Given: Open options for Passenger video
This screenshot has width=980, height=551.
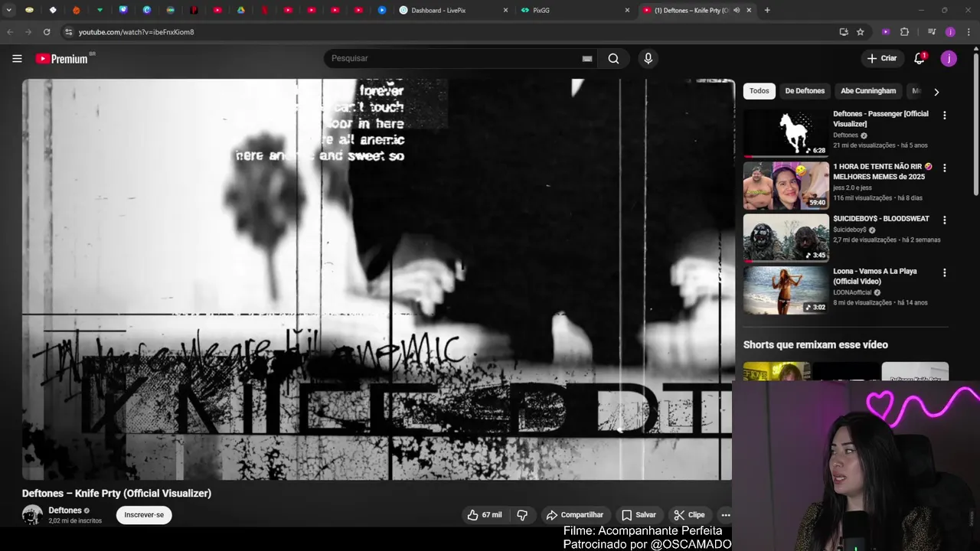Looking at the screenshot, I should [944, 116].
